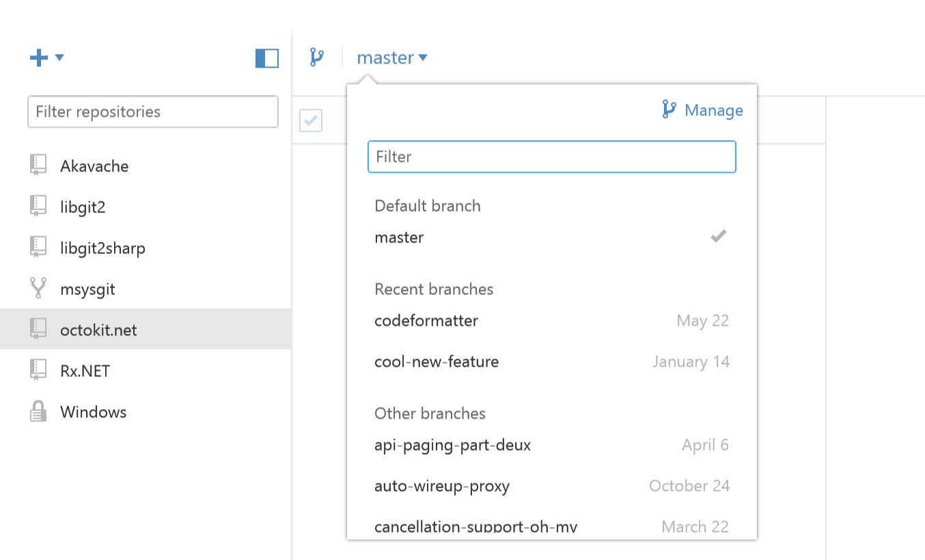Click the branch icon left of master
The width and height of the screenshot is (925, 560).
(x=316, y=57)
